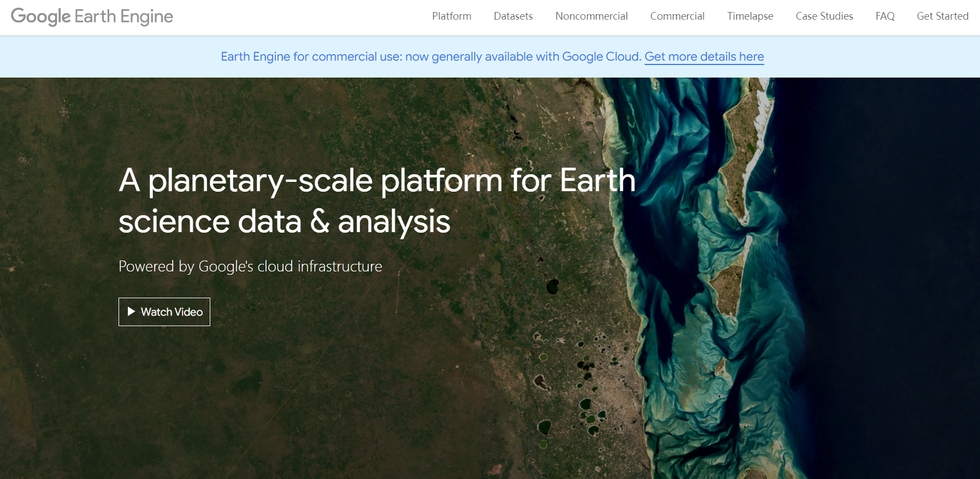The image size is (980, 479).
Task: View Case Studies page
Action: click(824, 16)
